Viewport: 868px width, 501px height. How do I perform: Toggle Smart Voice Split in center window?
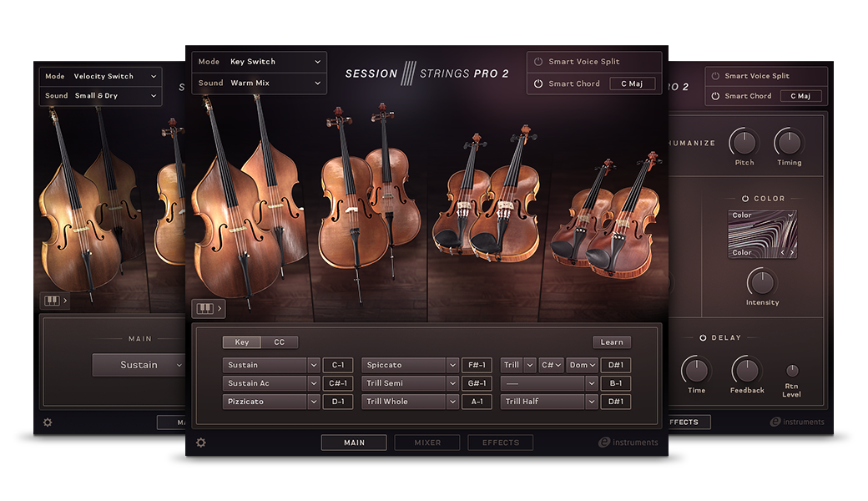tap(538, 62)
